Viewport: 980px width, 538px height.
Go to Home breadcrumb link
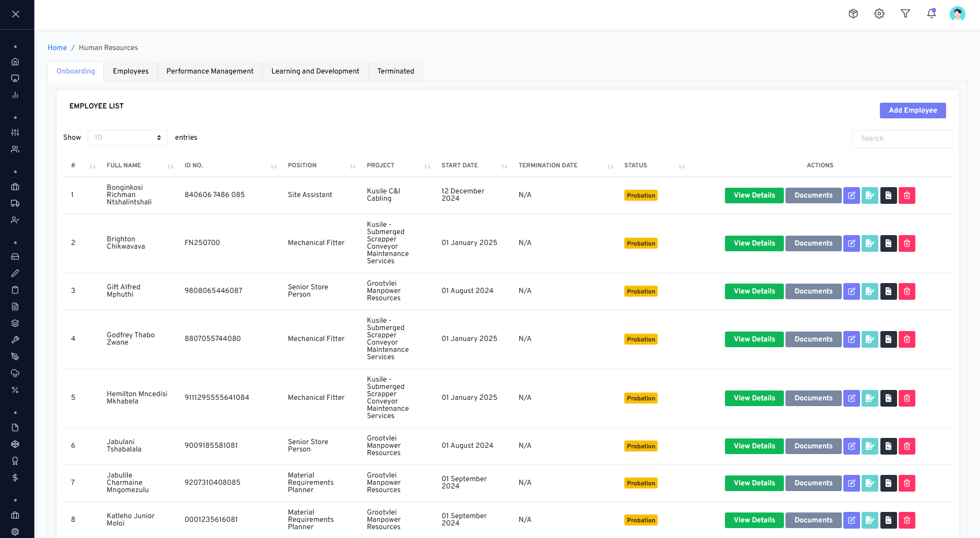pyautogui.click(x=57, y=47)
